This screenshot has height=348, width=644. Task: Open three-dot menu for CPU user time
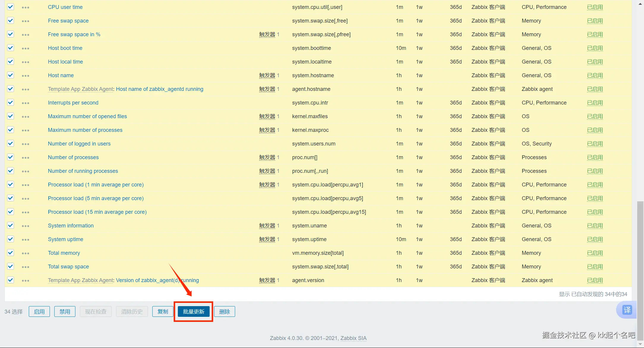(26, 7)
